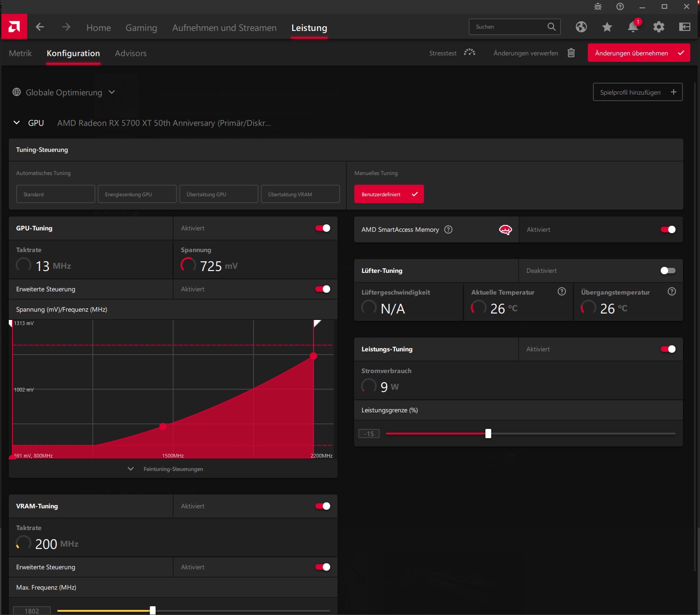Click Spielprofil hinzufügen button
This screenshot has height=615, width=700.
point(638,92)
